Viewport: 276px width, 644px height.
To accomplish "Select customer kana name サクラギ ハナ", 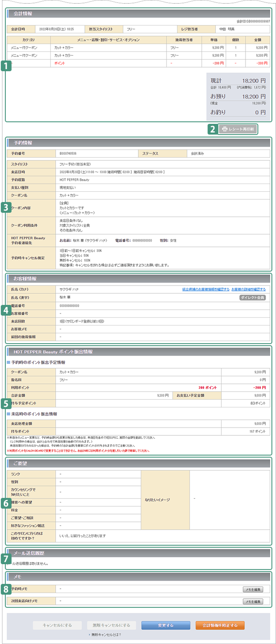I will pos(69,289).
